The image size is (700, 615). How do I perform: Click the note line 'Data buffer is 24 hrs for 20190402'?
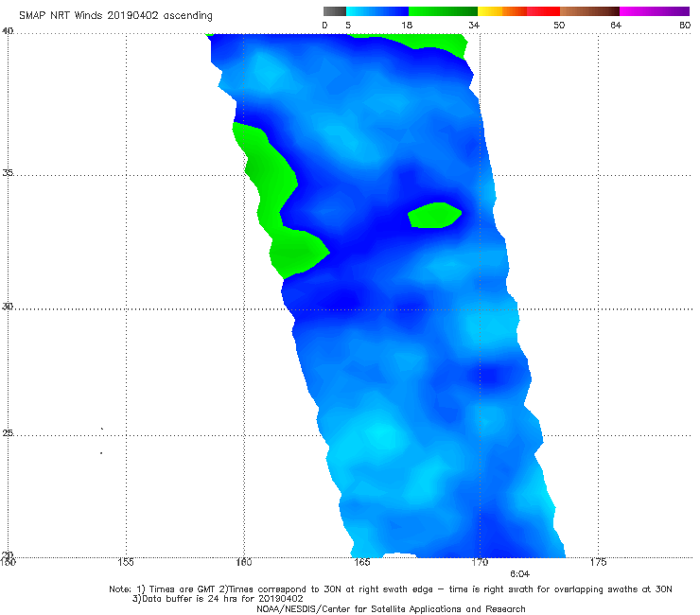pyautogui.click(x=218, y=599)
